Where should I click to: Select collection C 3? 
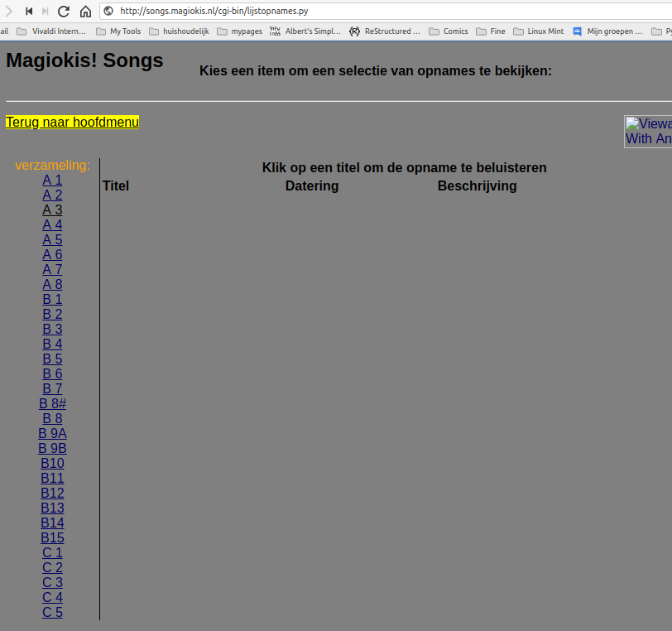(52, 582)
